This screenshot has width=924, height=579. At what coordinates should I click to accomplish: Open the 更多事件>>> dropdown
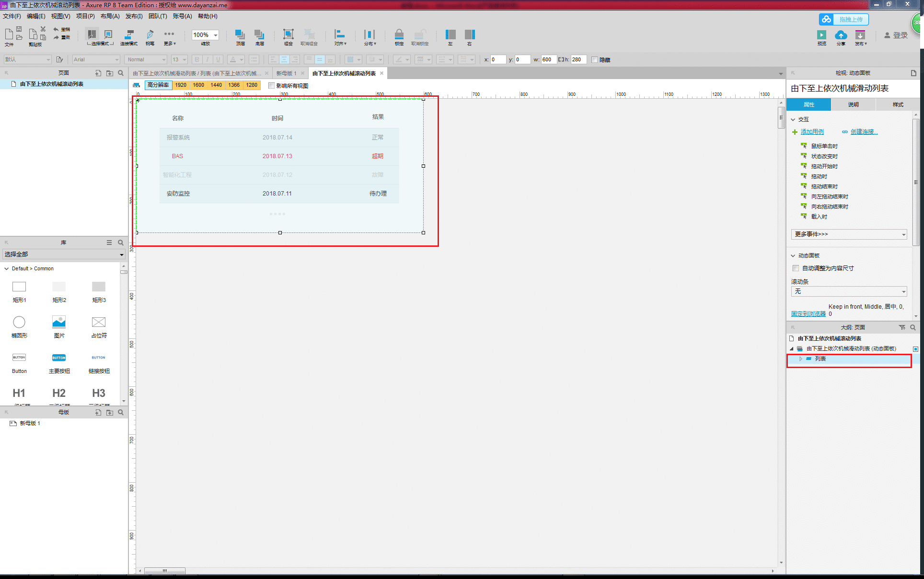(x=849, y=234)
